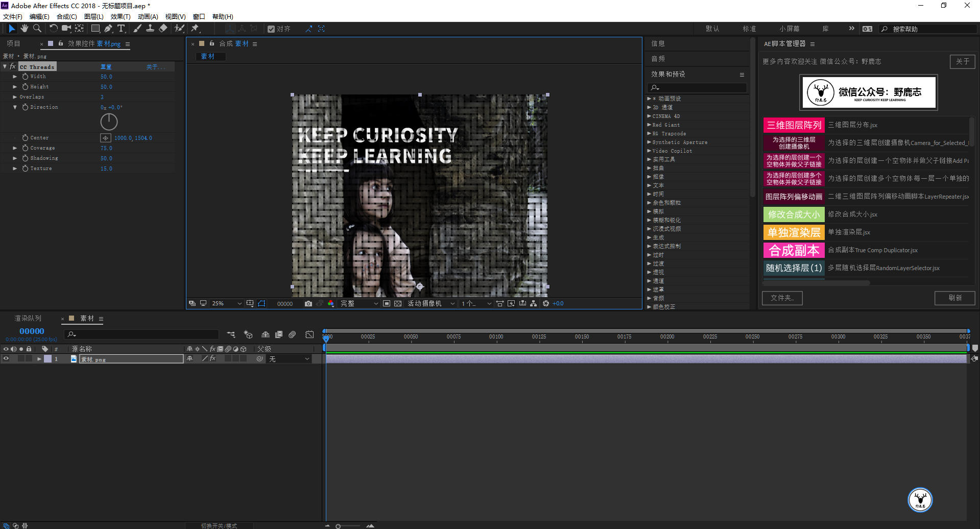
Task: Select the Pan Behind anchor point tool
Action: (x=79, y=29)
